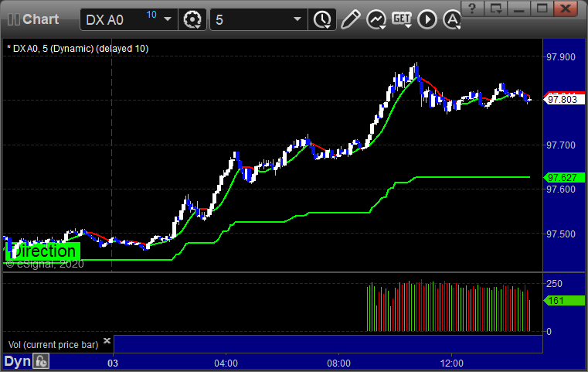
Task: Click the current price tag 97.803
Action: pyautogui.click(x=563, y=100)
